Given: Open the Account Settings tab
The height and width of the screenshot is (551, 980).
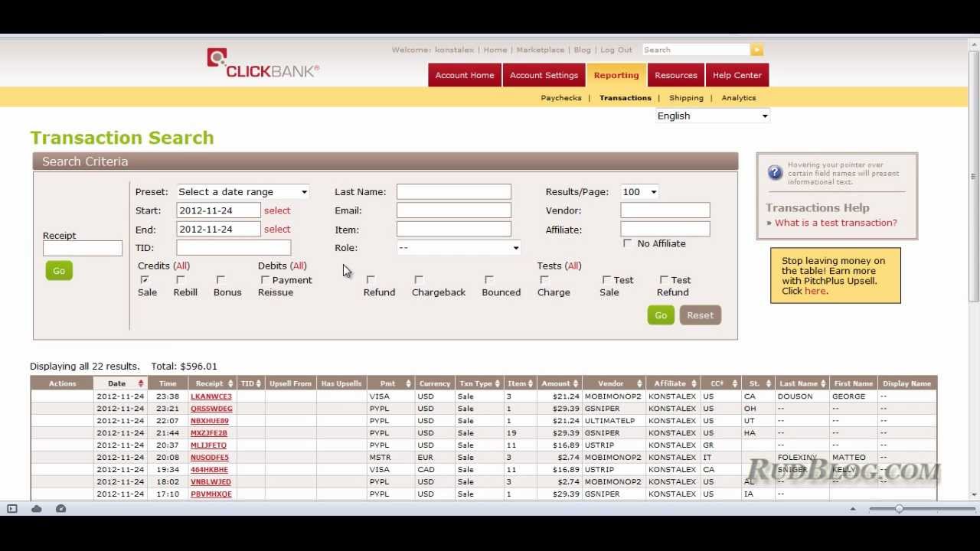Looking at the screenshot, I should pyautogui.click(x=544, y=75).
